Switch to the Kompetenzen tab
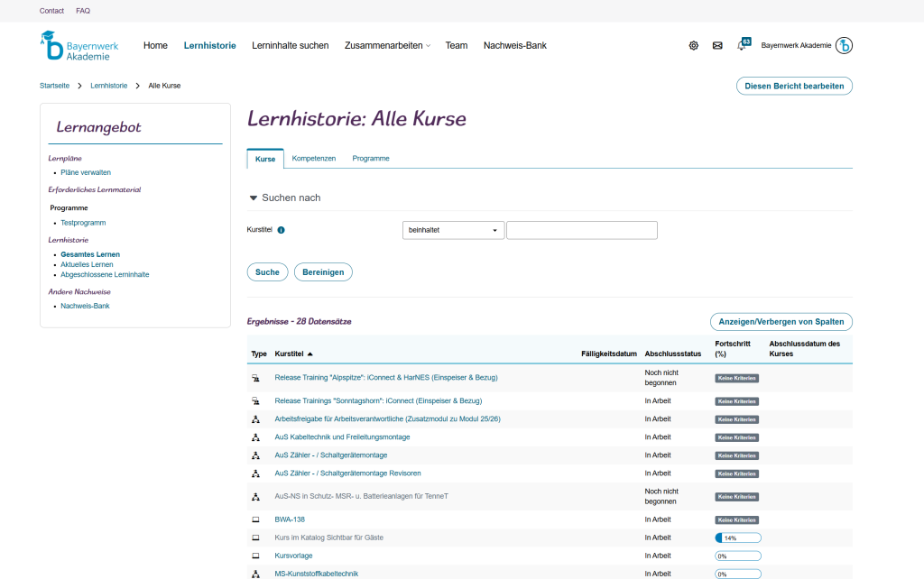 313,159
